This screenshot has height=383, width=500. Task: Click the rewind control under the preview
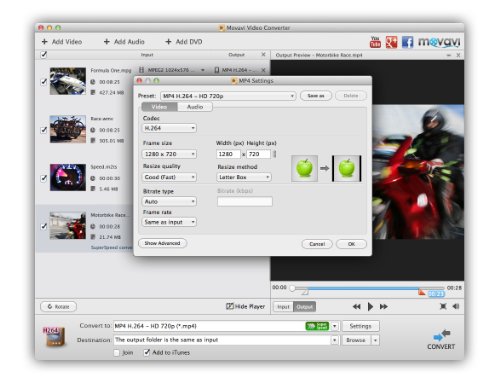coord(356,306)
